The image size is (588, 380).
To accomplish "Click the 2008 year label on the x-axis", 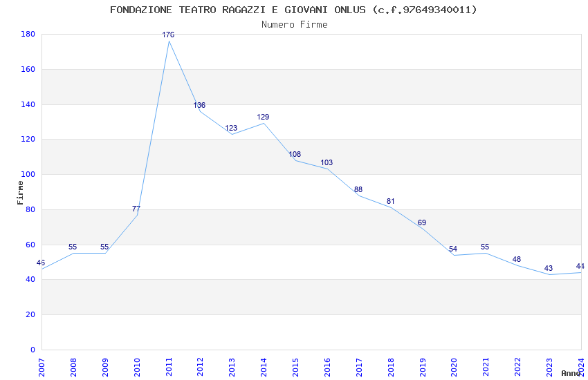I will 73,368.
